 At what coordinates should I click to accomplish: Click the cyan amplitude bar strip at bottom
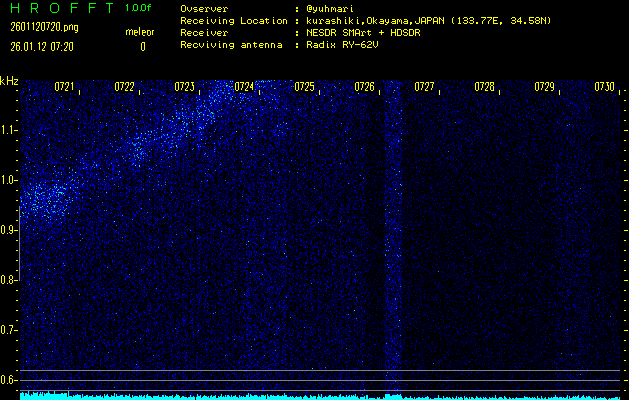(x=320, y=396)
